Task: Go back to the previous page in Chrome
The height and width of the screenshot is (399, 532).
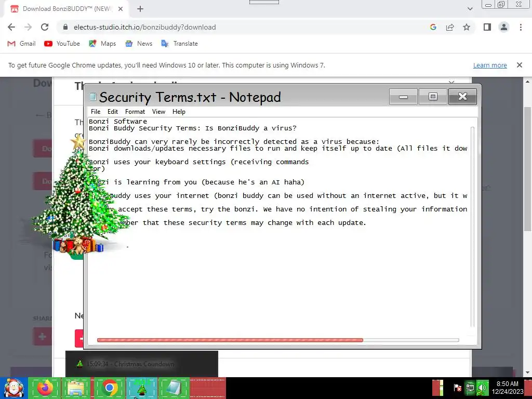Action: click(x=11, y=27)
